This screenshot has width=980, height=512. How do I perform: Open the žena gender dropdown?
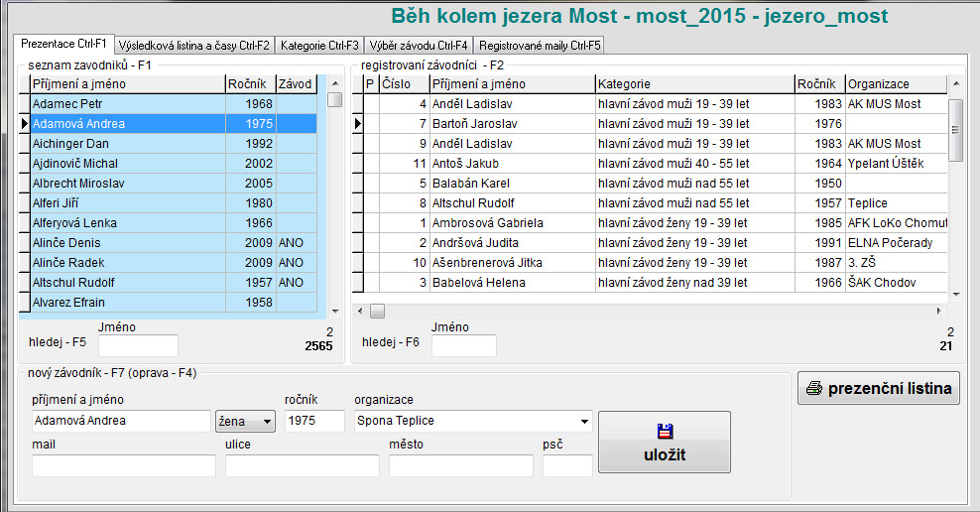tap(245, 422)
